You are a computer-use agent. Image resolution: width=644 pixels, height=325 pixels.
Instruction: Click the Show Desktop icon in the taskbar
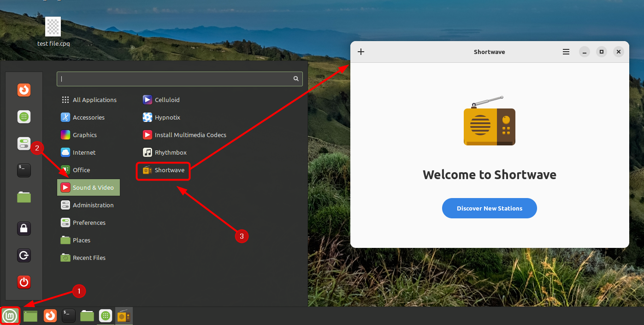click(x=30, y=316)
